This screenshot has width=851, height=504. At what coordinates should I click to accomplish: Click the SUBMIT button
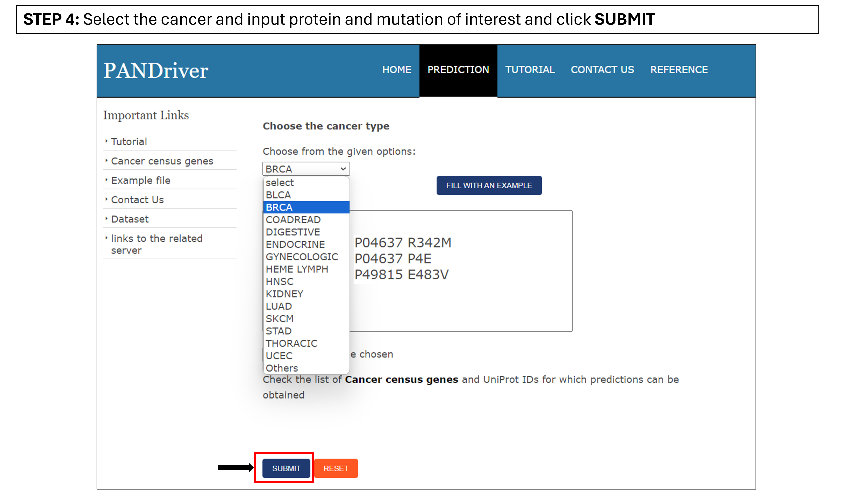[286, 468]
